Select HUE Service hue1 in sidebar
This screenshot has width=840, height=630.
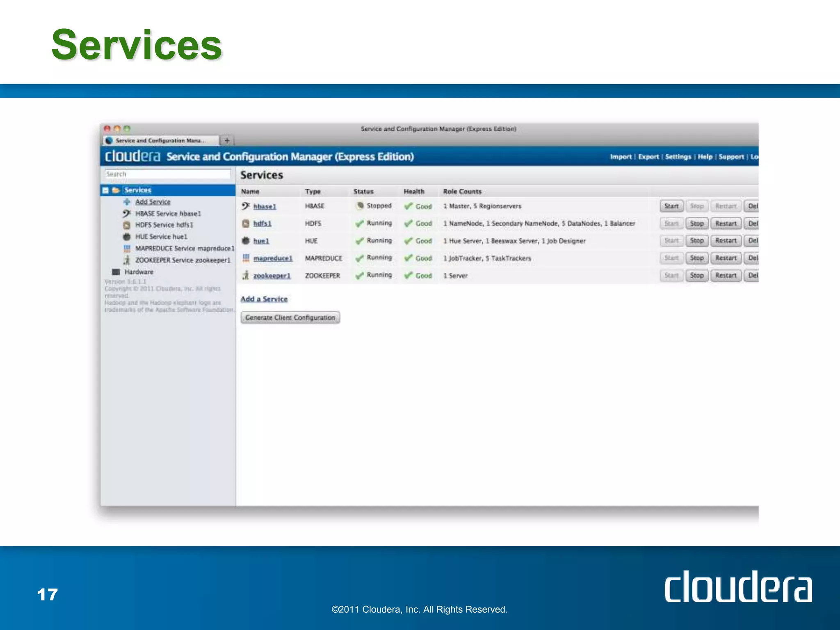click(161, 237)
